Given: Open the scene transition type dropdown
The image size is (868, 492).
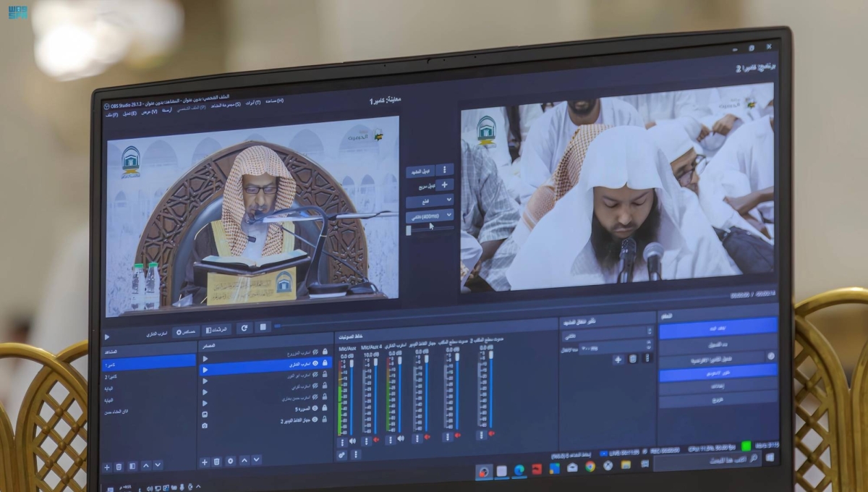Looking at the screenshot, I should pos(607,336).
